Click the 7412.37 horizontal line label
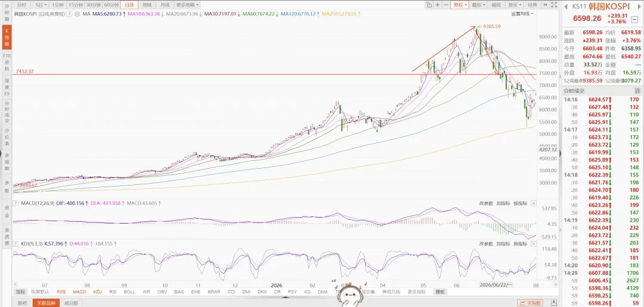The width and height of the screenshot is (644, 307). 24,72
